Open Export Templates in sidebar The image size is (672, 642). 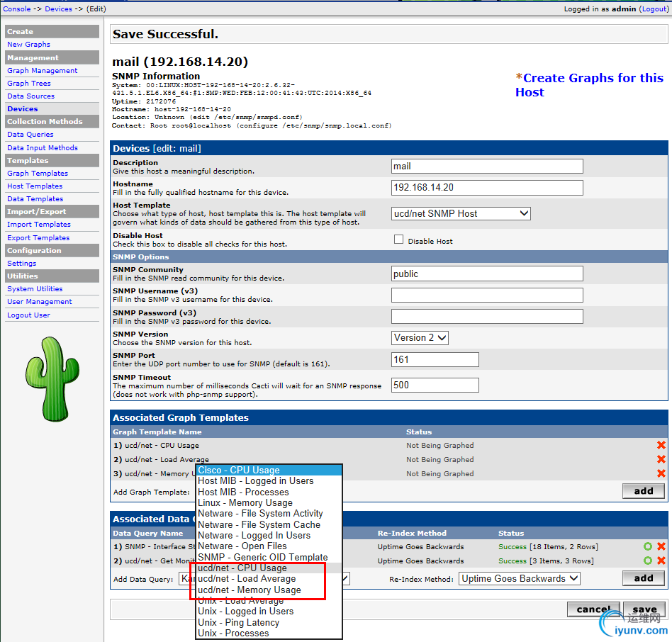pyautogui.click(x=38, y=237)
